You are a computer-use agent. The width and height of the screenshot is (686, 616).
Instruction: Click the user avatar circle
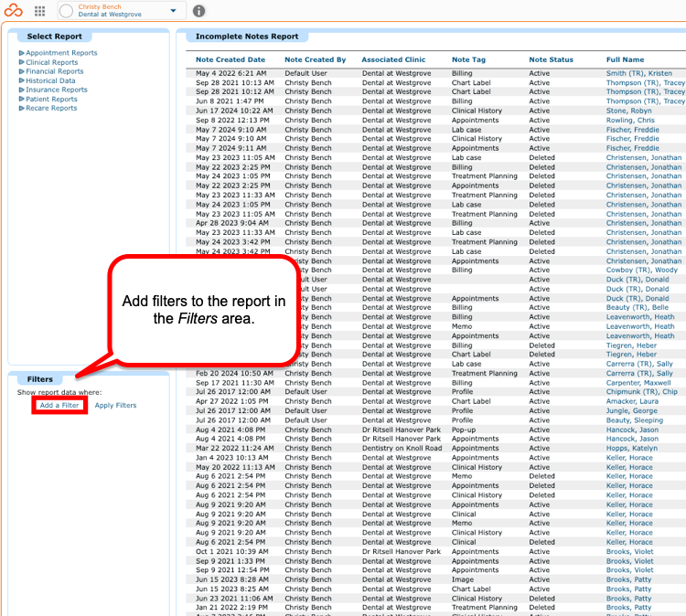pos(66,11)
